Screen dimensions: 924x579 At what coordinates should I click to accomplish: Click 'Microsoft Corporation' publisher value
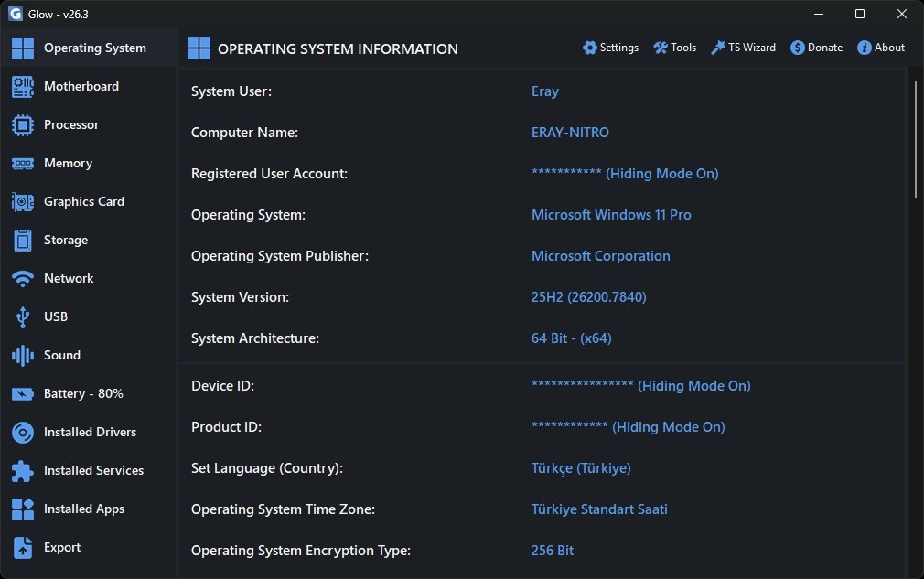point(600,256)
